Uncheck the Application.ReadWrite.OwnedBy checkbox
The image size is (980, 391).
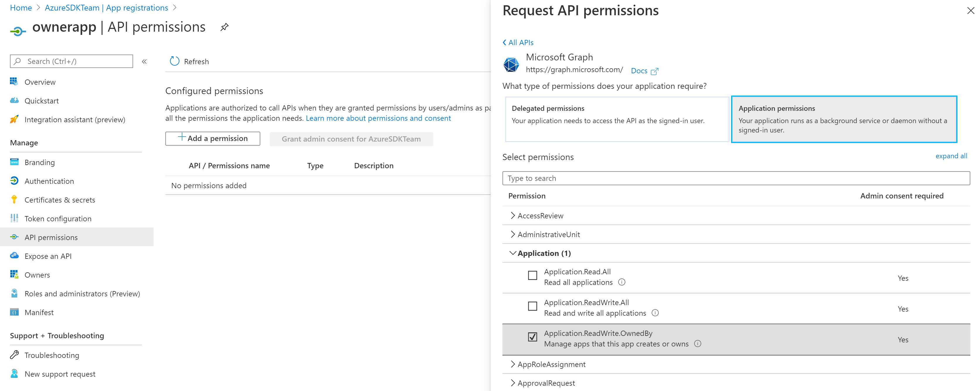click(x=533, y=337)
